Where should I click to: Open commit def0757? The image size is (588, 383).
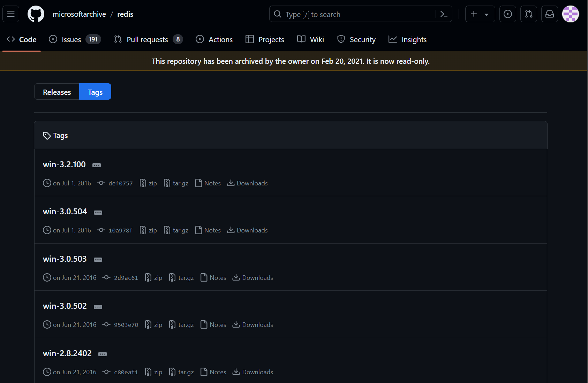pyautogui.click(x=115, y=183)
